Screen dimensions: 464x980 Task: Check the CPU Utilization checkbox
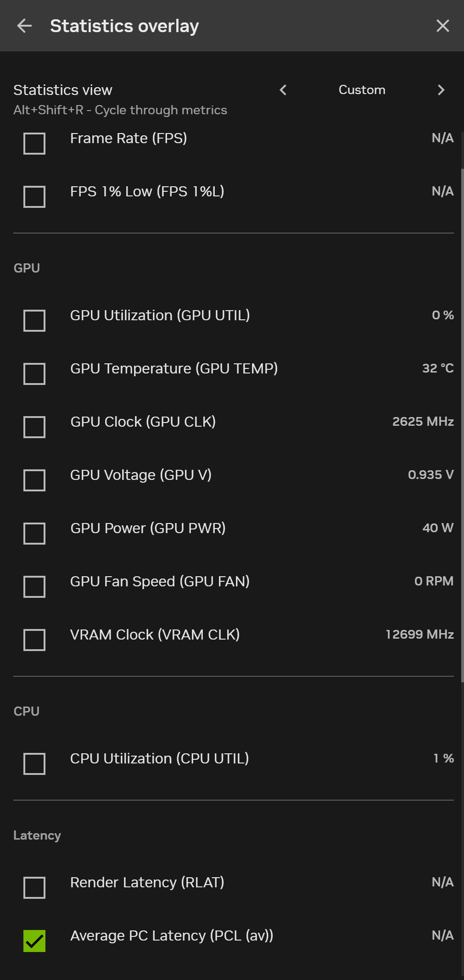pos(34,764)
